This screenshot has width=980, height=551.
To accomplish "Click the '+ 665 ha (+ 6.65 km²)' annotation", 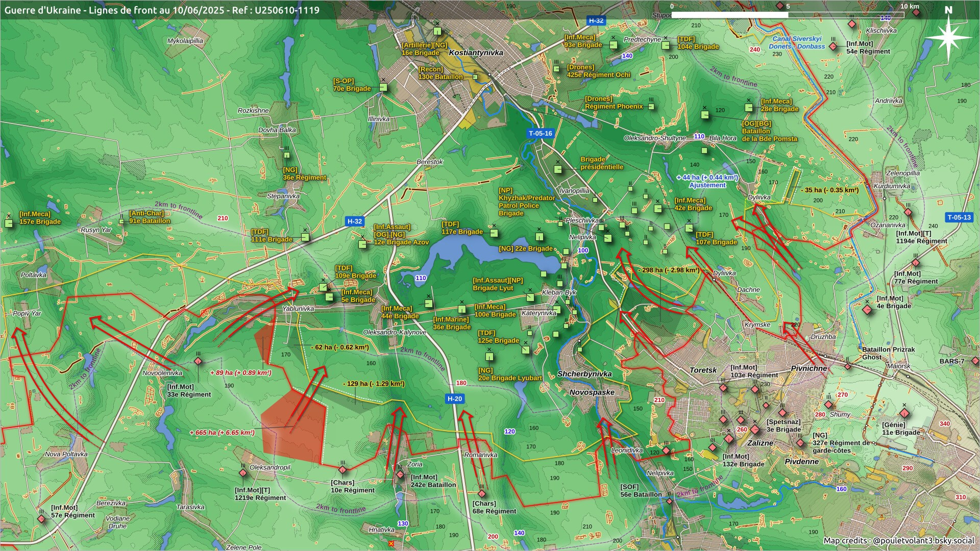I will click(x=222, y=433).
